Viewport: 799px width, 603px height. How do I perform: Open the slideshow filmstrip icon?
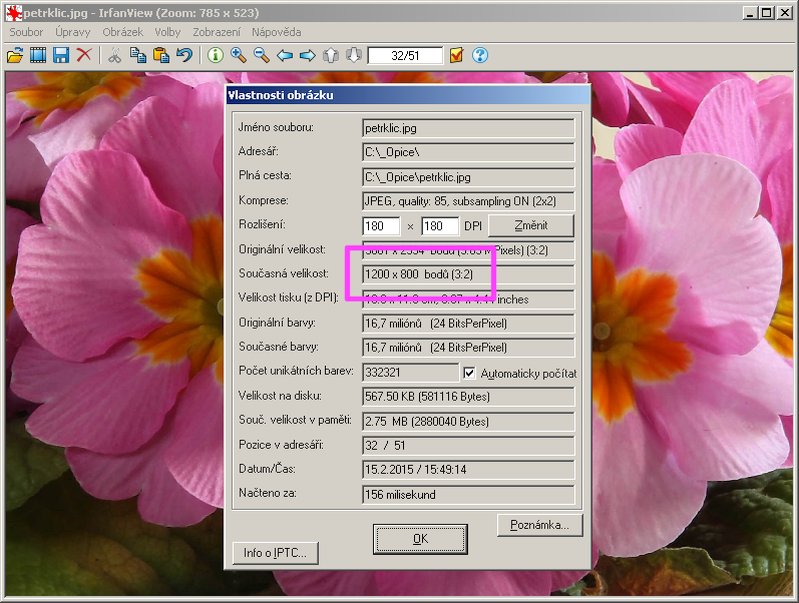[38, 55]
